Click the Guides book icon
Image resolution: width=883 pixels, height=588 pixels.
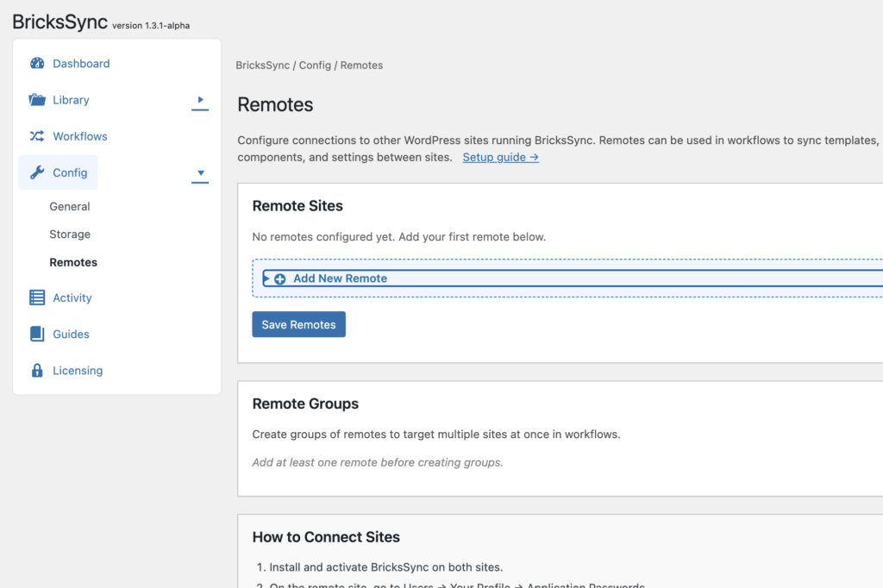[x=37, y=334]
